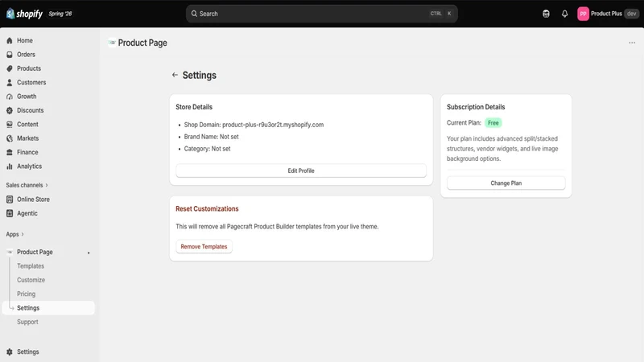Open the Product Page app menu item
This screenshot has width=644, height=362.
[35, 252]
